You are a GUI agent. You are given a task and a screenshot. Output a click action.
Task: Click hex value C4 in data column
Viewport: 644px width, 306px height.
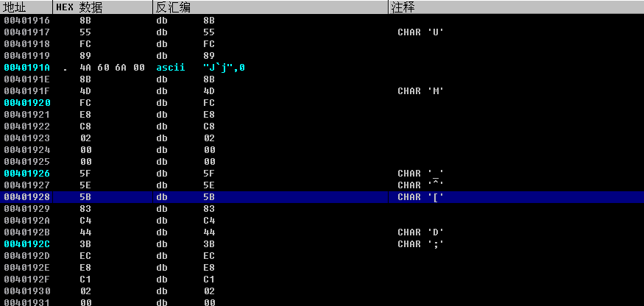tap(85, 221)
